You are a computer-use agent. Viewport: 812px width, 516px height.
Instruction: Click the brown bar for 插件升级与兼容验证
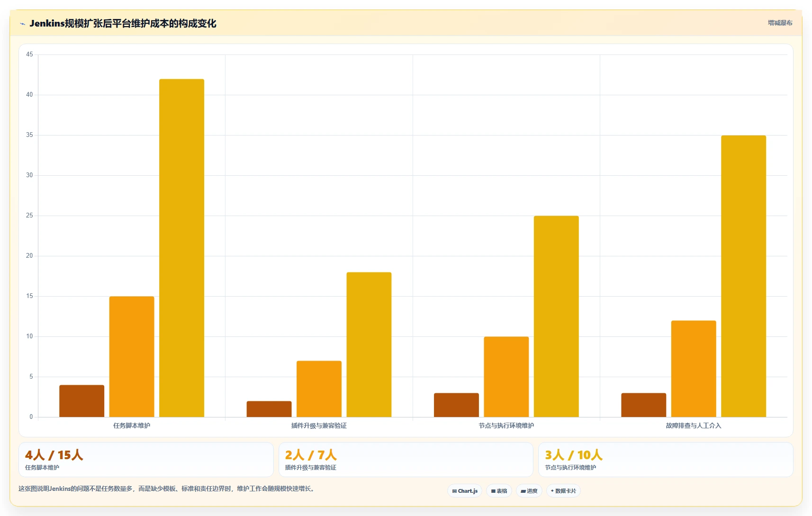coord(269,409)
